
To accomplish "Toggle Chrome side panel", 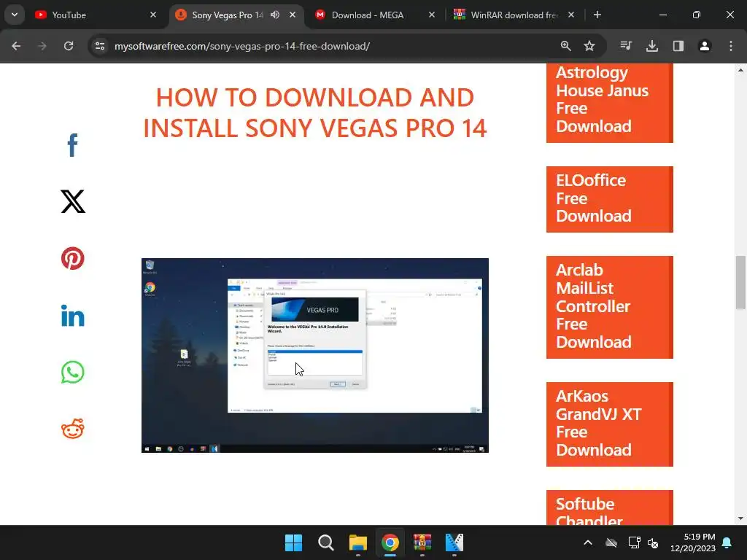I will click(678, 46).
